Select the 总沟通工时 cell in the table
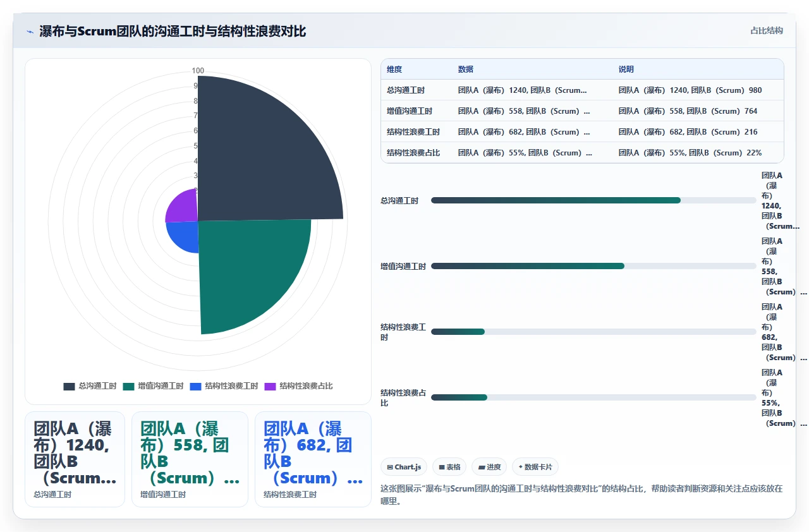 [x=417, y=90]
